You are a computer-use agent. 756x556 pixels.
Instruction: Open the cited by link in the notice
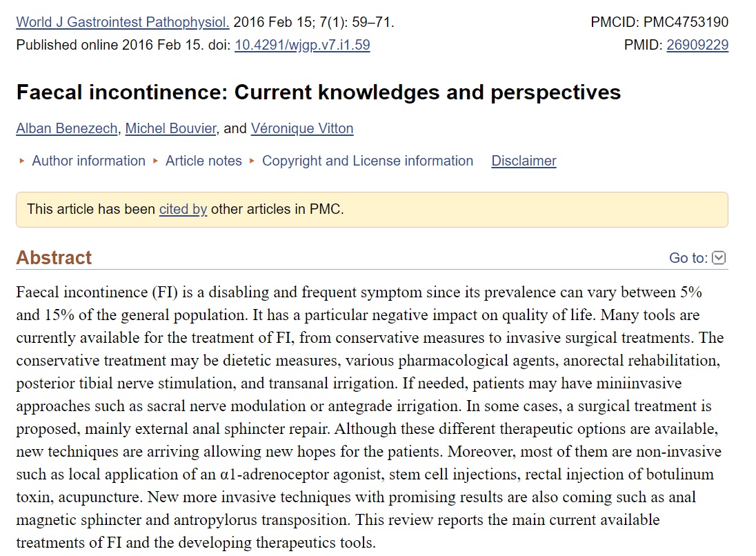(183, 209)
